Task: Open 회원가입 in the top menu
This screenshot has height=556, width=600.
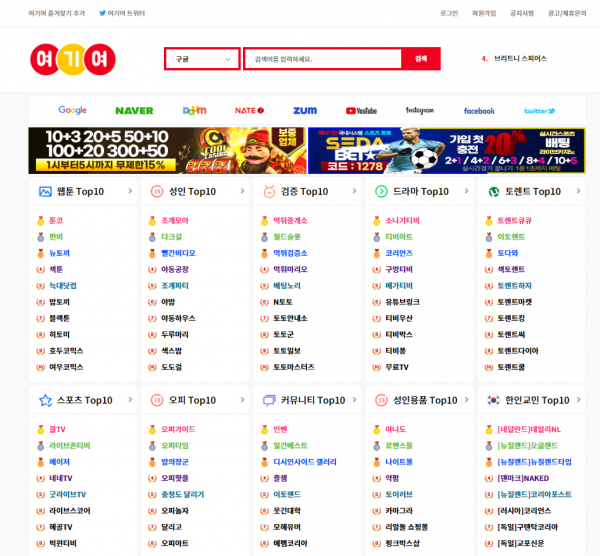Action: (484, 13)
